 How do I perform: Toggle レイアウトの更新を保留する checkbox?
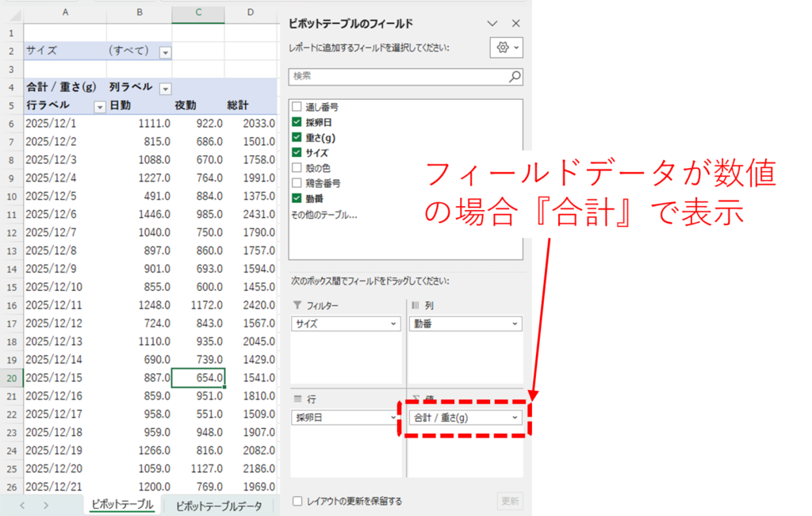pyautogui.click(x=297, y=501)
